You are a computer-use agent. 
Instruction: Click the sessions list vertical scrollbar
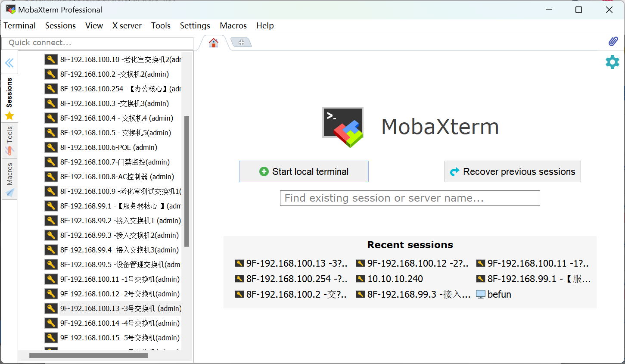(187, 181)
